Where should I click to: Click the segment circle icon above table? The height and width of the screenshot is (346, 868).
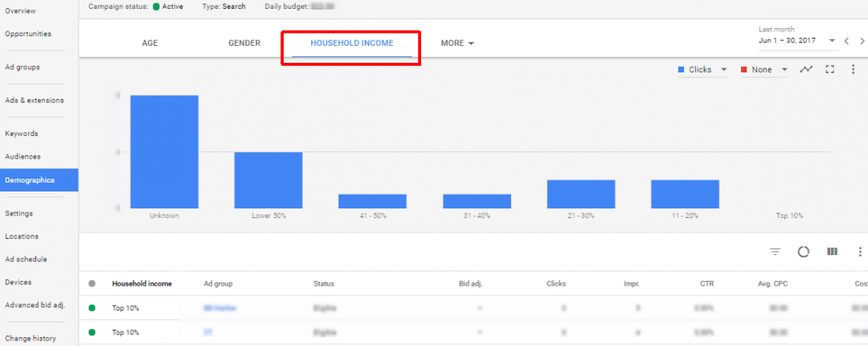coord(803,252)
